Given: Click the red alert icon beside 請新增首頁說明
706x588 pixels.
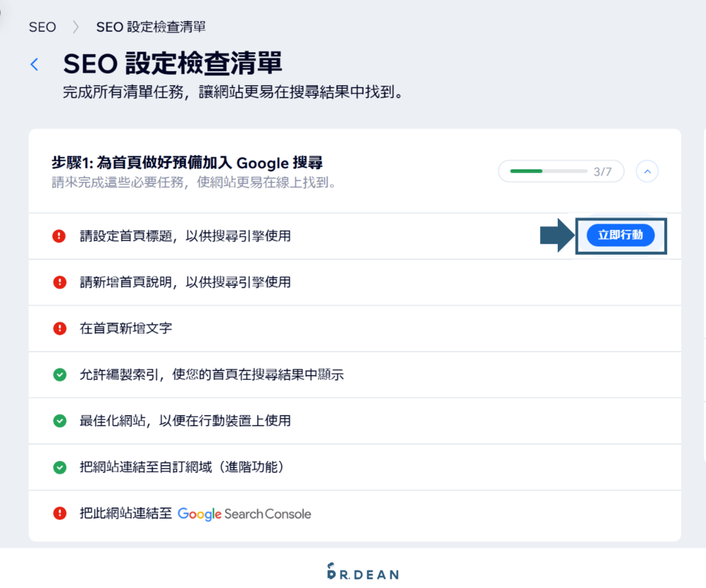Looking at the screenshot, I should (59, 282).
